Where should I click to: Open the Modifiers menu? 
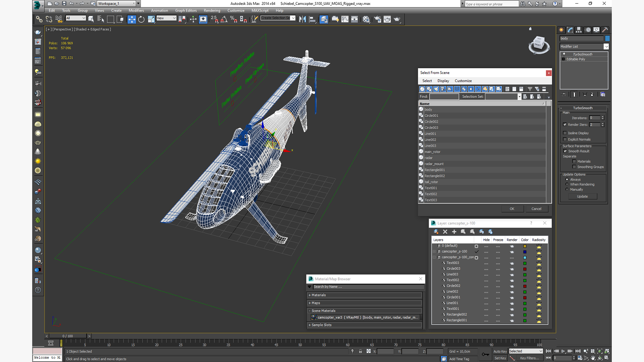[136, 10]
